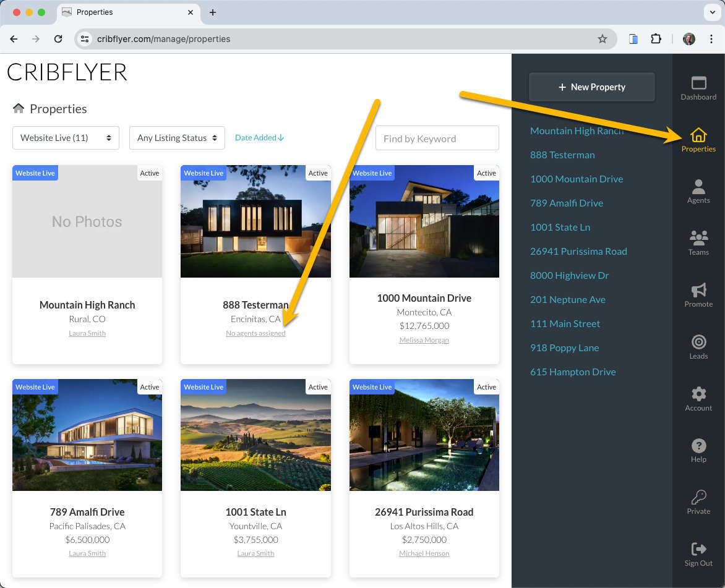
Task: Open the Dashboard sidebar icon
Action: coord(698,83)
